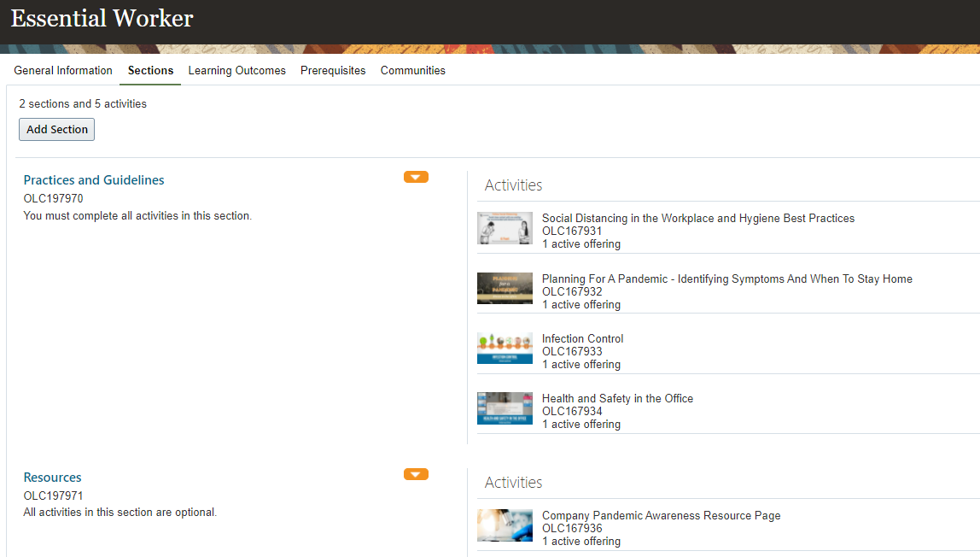Open the Practices and Guidelines section link
Image resolution: width=980 pixels, height=557 pixels.
pyautogui.click(x=94, y=180)
